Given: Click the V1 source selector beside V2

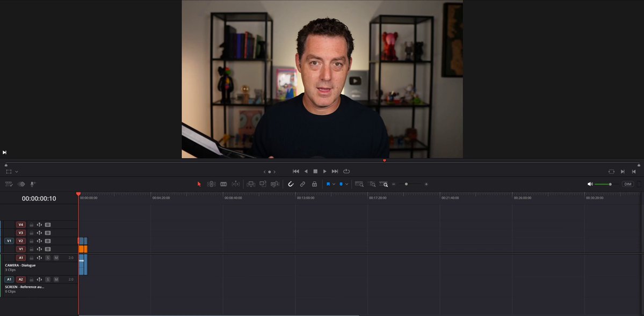Looking at the screenshot, I should 9,241.
